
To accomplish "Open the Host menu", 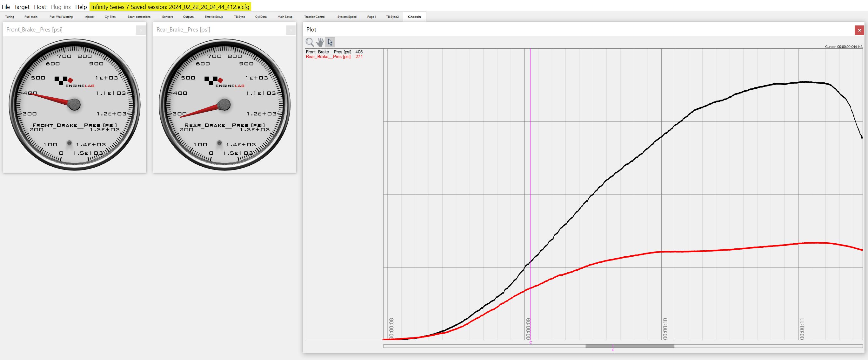I will pyautogui.click(x=40, y=7).
